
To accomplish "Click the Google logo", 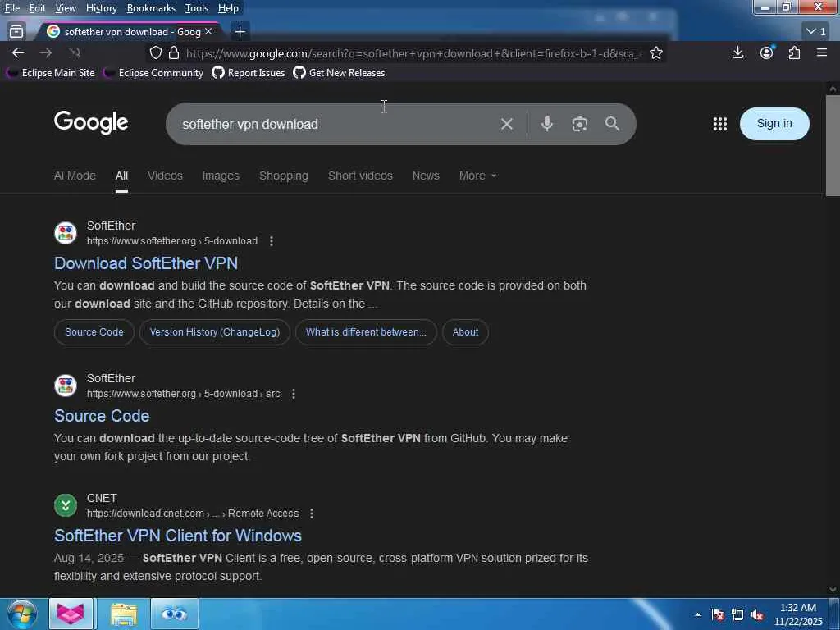I will (91, 123).
